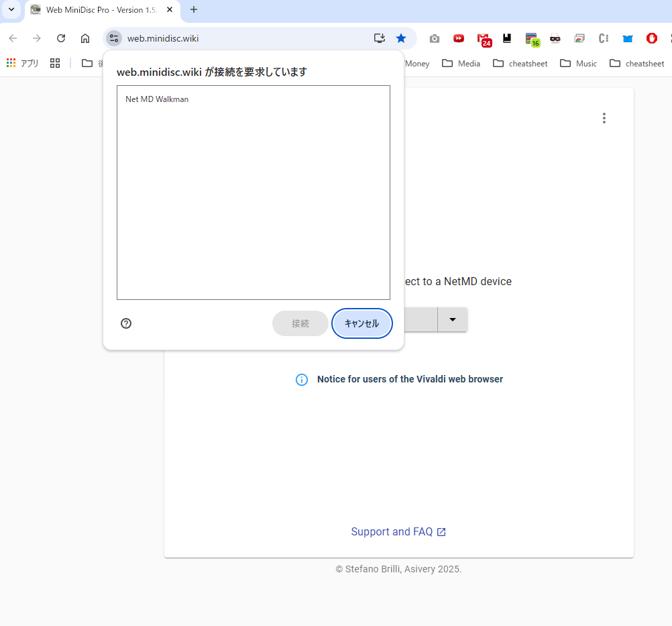Open the first cheatsheet bookmarks folder
Screen dimensions: 672x626
520,64
